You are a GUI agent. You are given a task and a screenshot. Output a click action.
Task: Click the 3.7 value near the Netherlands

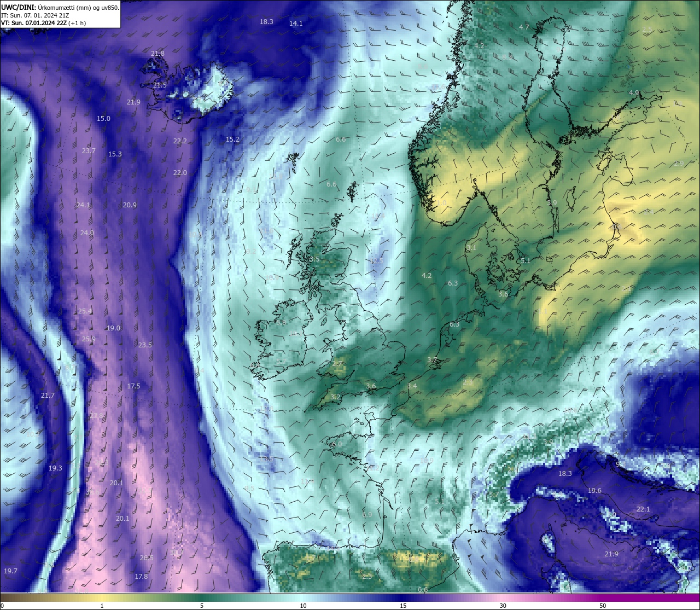point(432,360)
